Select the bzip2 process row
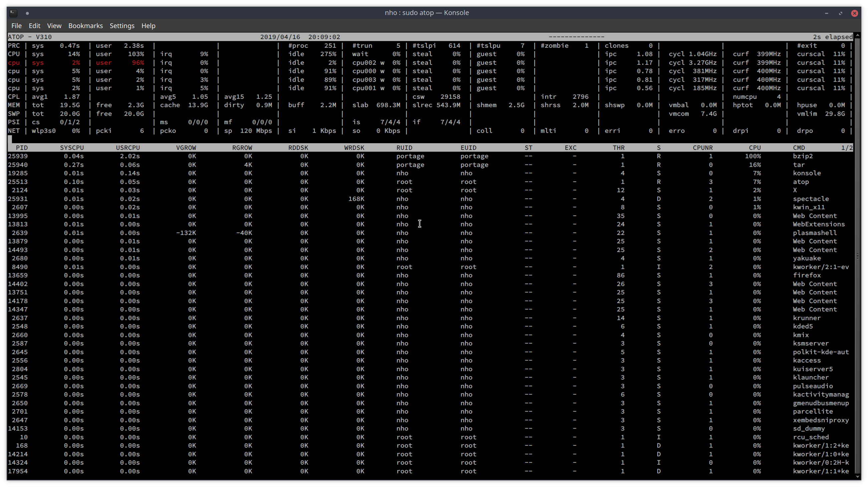 pyautogui.click(x=404, y=156)
